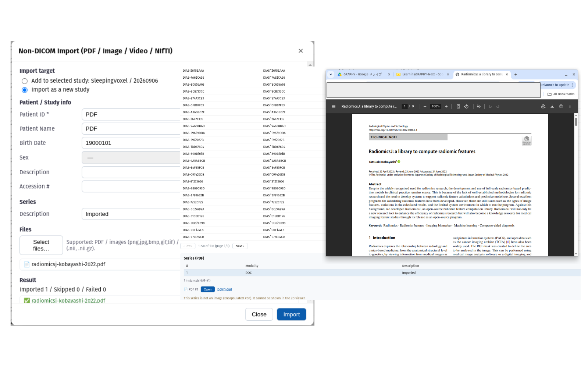
Task: Click the PDF fit-to-page icon
Action: (458, 107)
